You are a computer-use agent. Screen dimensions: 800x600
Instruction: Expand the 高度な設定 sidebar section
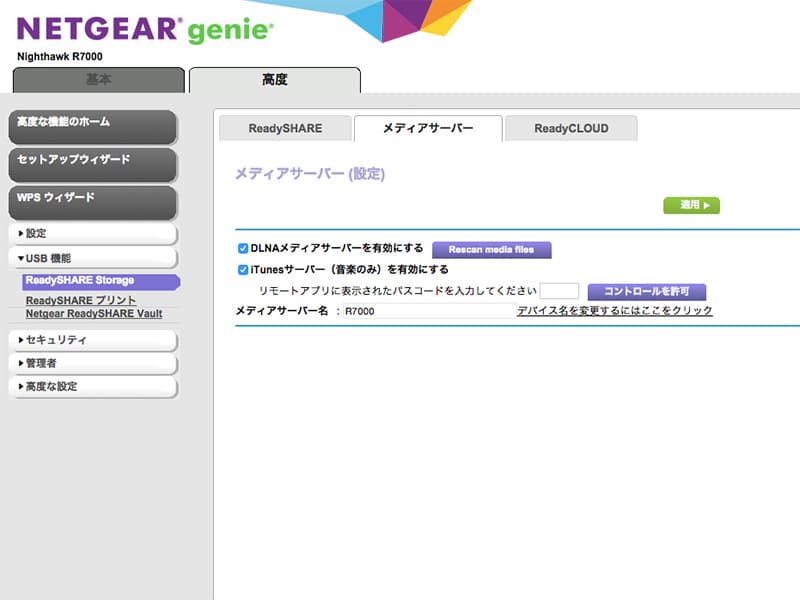[x=92, y=386]
